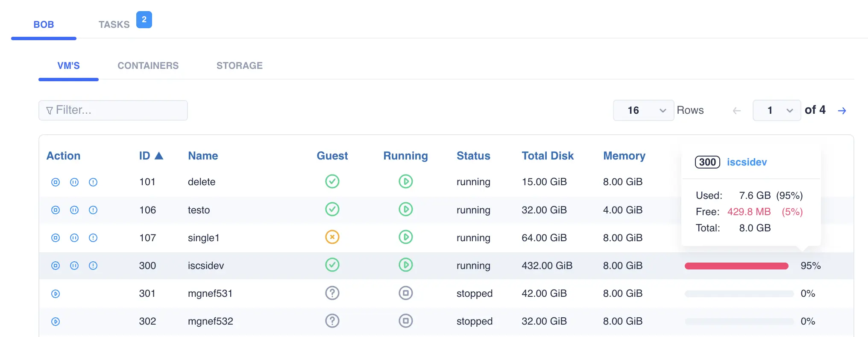868x337 pixels.
Task: Sort by the Status column header
Action: 473,156
